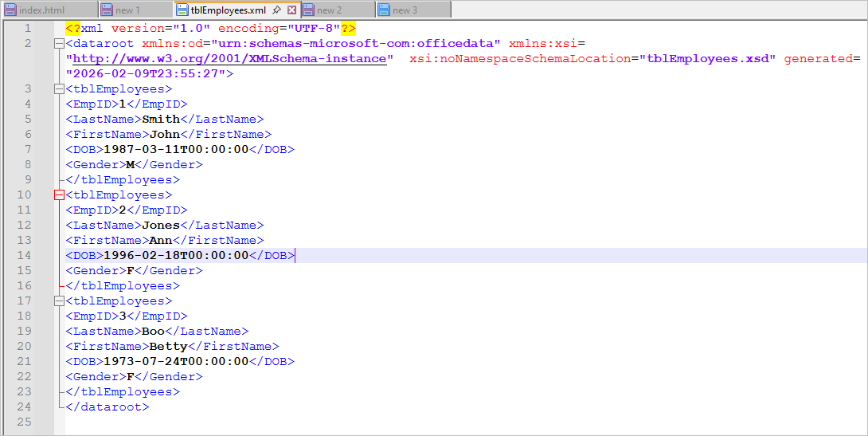Click the save icon on new 1 tab
This screenshot has width=868, height=436.
tap(107, 10)
